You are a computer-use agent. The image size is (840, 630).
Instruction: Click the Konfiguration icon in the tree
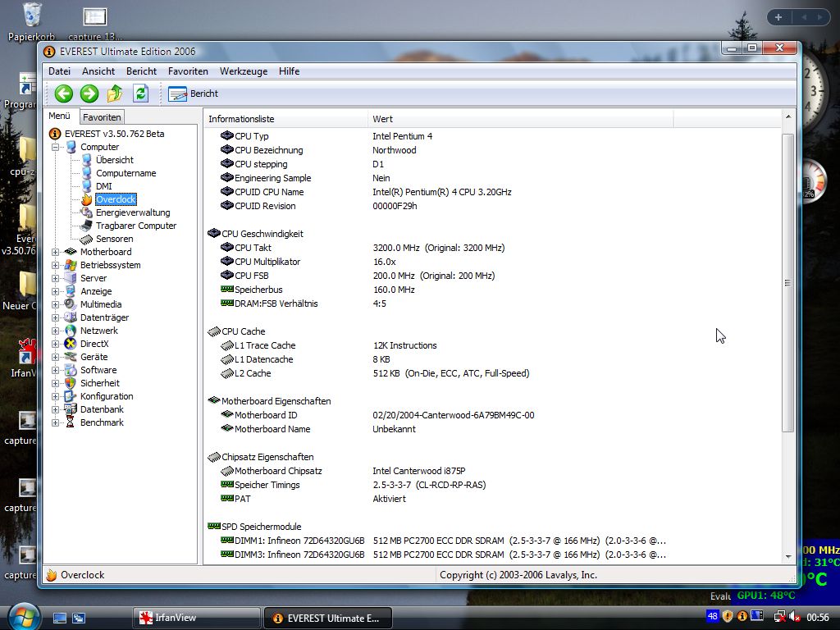click(71, 396)
